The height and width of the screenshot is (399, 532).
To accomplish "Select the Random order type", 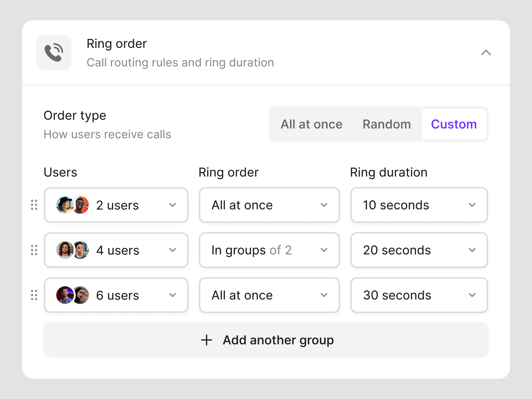I will (x=386, y=124).
